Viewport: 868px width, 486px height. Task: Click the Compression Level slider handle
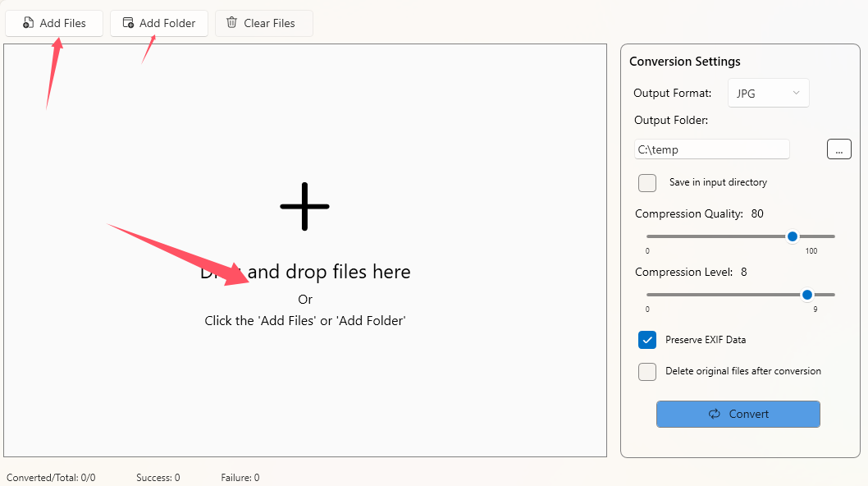807,295
